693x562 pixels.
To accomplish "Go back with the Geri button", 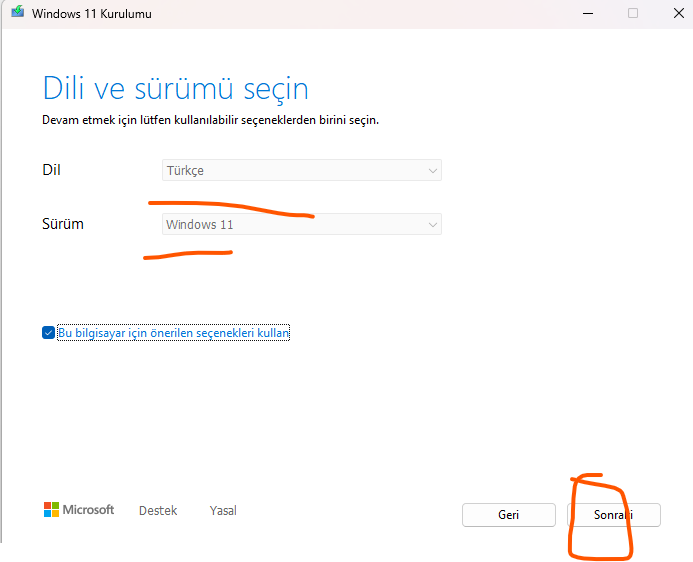I will tap(509, 515).
